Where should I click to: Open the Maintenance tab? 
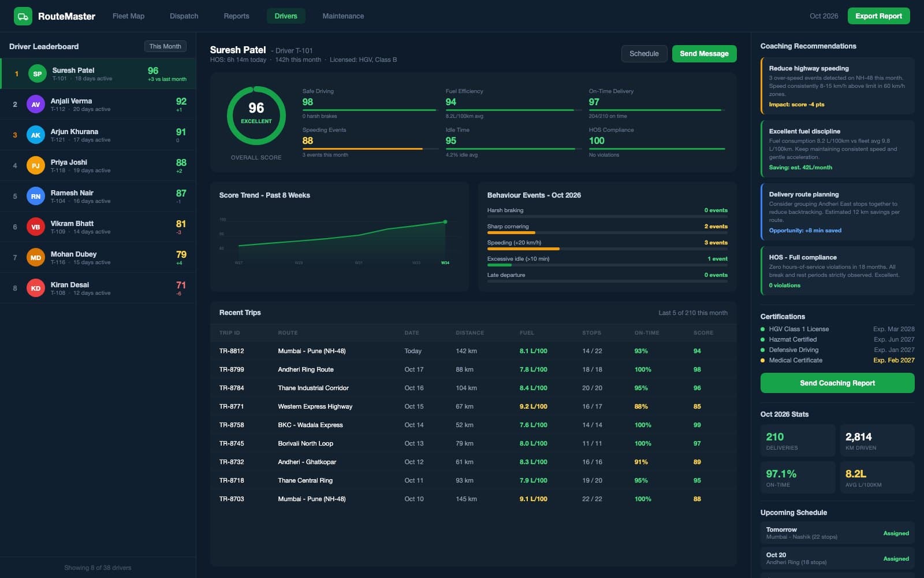point(343,16)
